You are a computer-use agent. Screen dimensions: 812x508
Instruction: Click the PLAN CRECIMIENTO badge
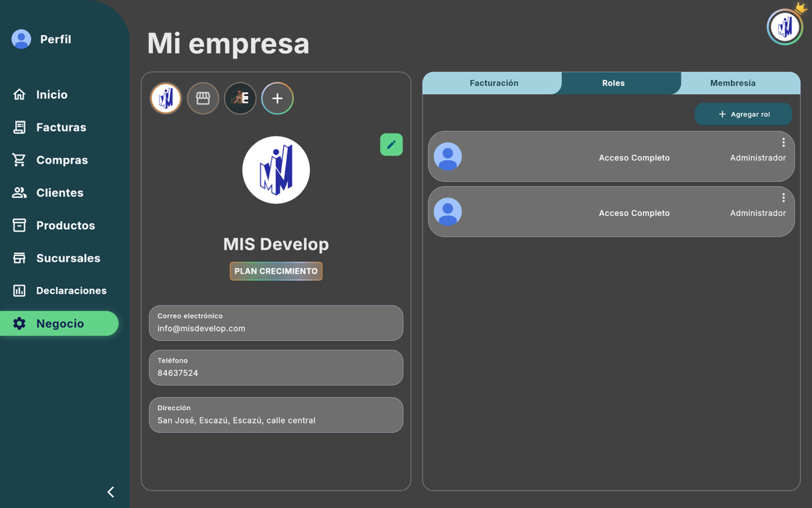[276, 271]
